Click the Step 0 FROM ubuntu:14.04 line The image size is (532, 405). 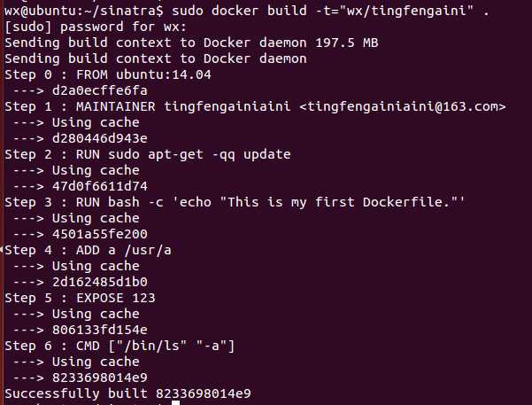click(108, 74)
